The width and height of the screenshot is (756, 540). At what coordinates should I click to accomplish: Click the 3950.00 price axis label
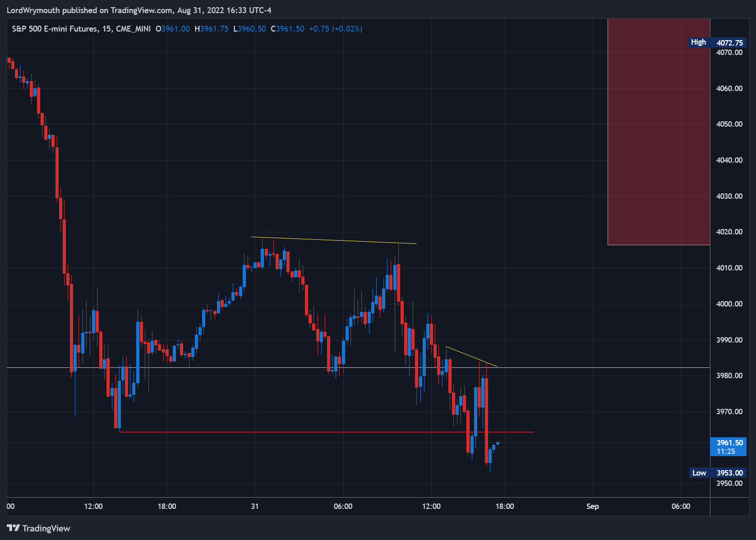[x=729, y=483]
